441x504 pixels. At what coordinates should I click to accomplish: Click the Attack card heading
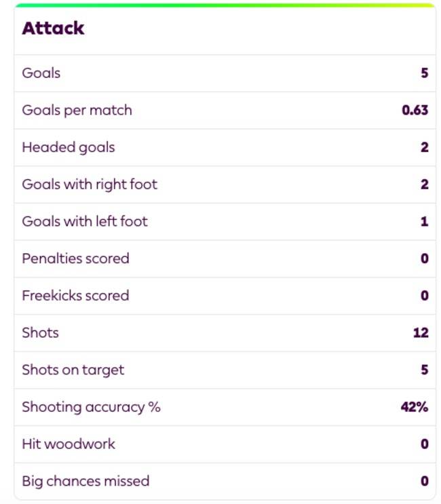pyautogui.click(x=53, y=28)
